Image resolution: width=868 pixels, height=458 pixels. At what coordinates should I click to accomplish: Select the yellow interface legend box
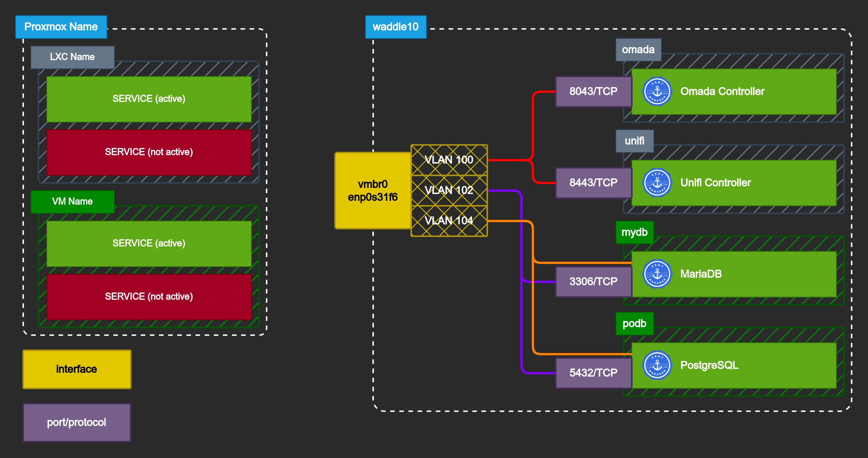tap(77, 369)
